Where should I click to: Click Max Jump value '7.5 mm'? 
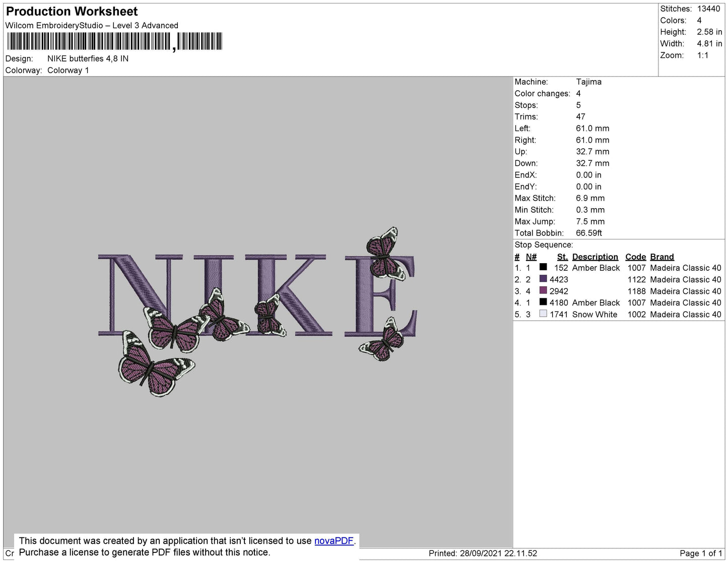pos(590,221)
